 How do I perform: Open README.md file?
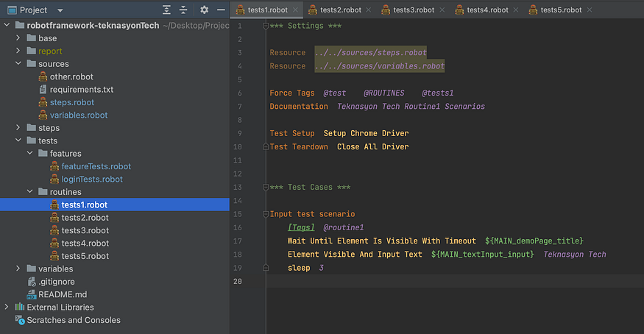pyautogui.click(x=63, y=294)
